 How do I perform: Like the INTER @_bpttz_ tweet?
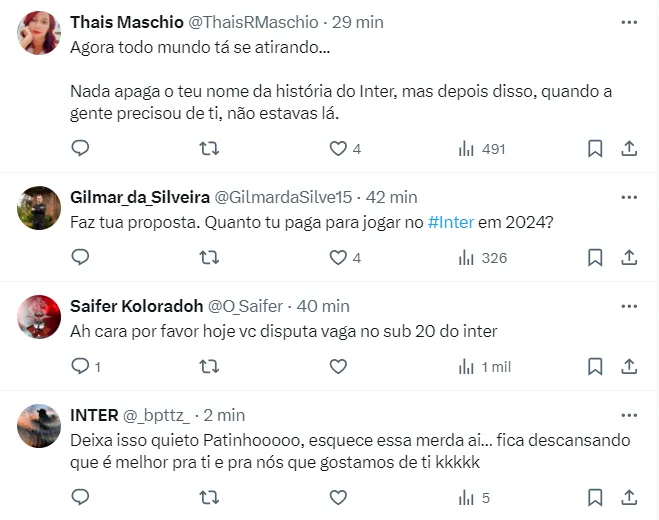pyautogui.click(x=338, y=497)
